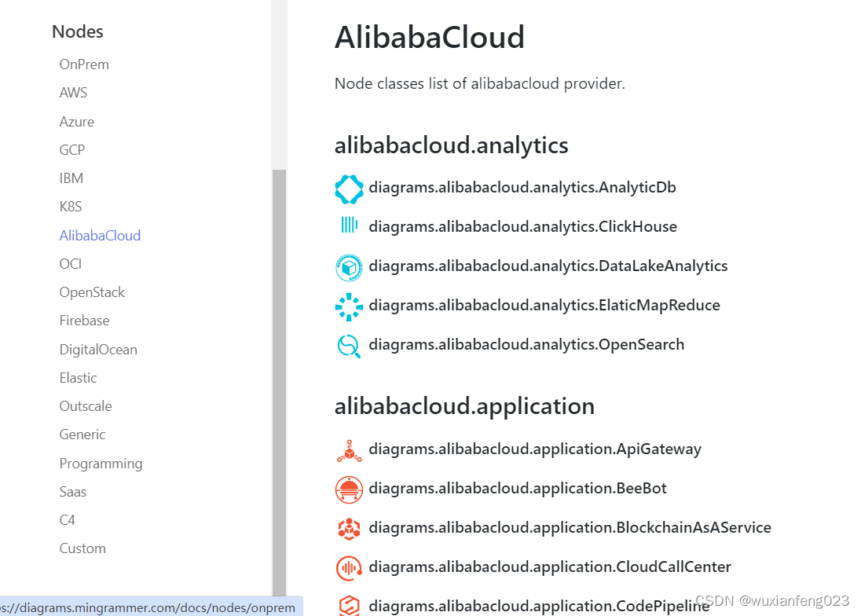The width and height of the screenshot is (861, 616).
Task: Click text diagrams.alibabacloud.analytics.ClickHouse
Action: tap(522, 226)
